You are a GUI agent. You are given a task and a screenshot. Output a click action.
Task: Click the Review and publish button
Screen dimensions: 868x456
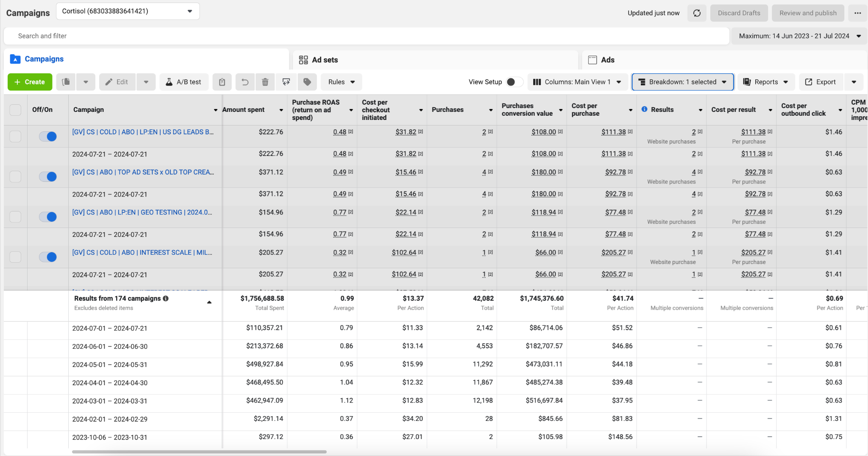[808, 13]
